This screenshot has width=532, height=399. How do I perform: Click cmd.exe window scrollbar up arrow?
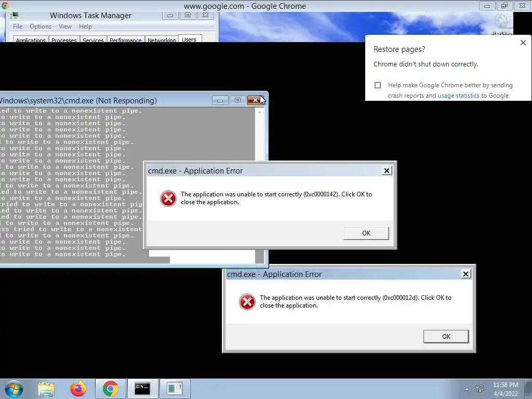[260, 112]
